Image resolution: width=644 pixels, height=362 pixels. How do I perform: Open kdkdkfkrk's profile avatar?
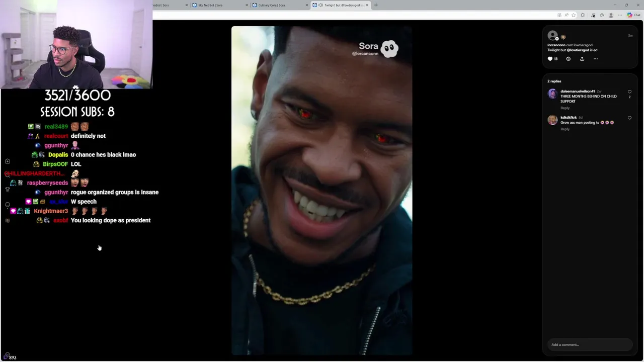(x=552, y=120)
